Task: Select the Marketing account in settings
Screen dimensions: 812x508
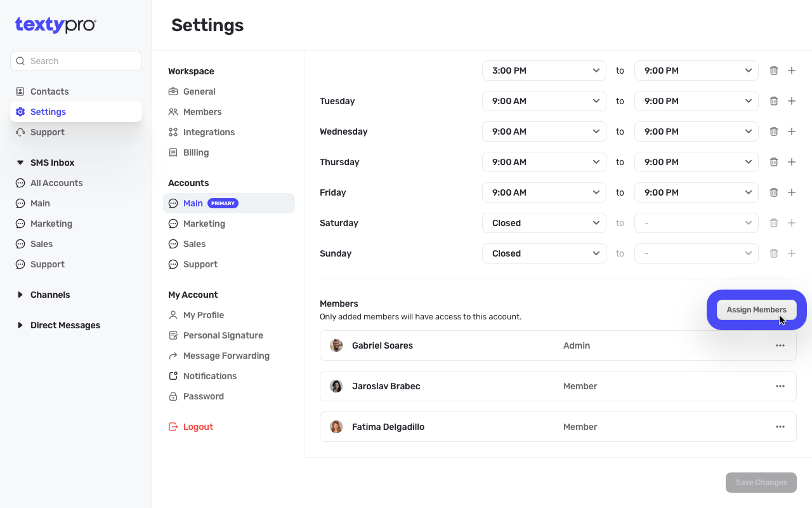Action: pyautogui.click(x=204, y=224)
